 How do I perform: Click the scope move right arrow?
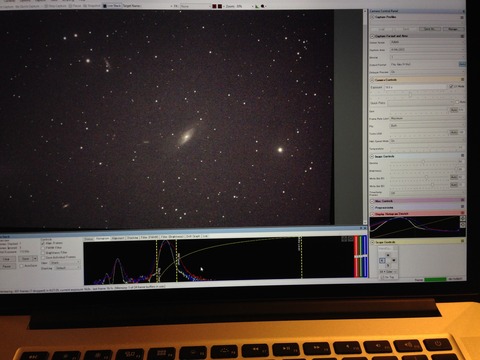393,260
